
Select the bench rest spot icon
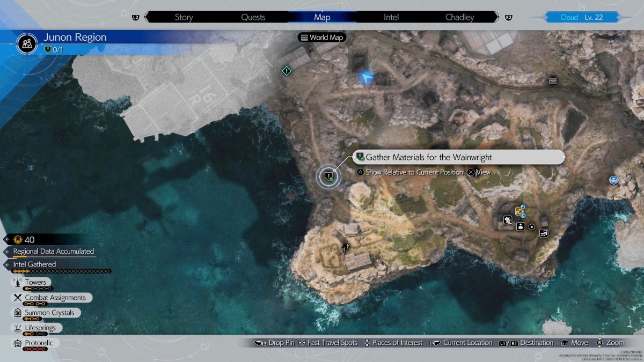tap(544, 233)
